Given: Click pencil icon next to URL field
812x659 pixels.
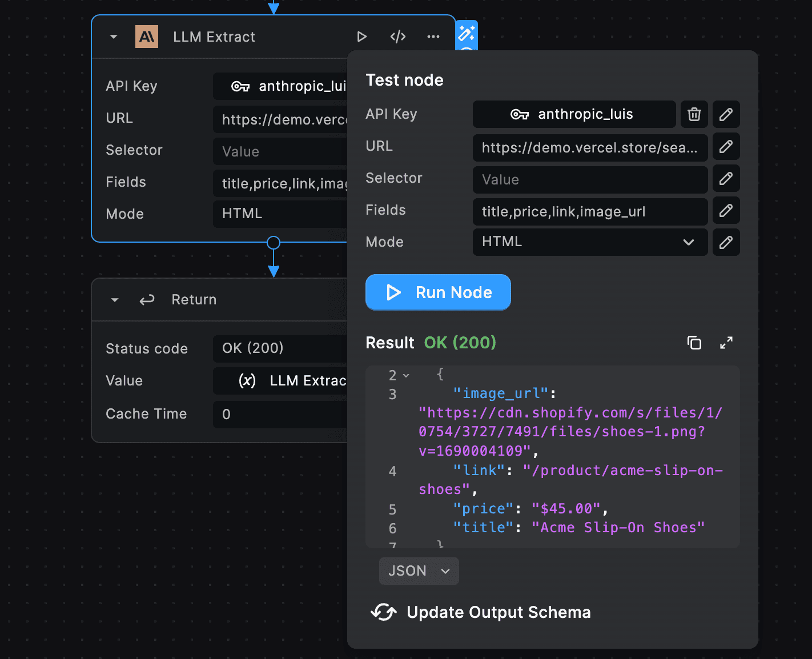Looking at the screenshot, I should [726, 147].
